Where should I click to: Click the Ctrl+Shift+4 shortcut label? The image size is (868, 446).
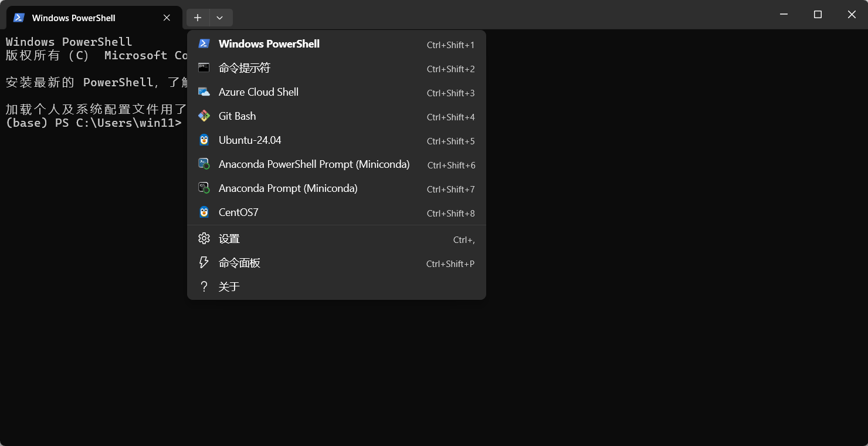[x=450, y=117]
